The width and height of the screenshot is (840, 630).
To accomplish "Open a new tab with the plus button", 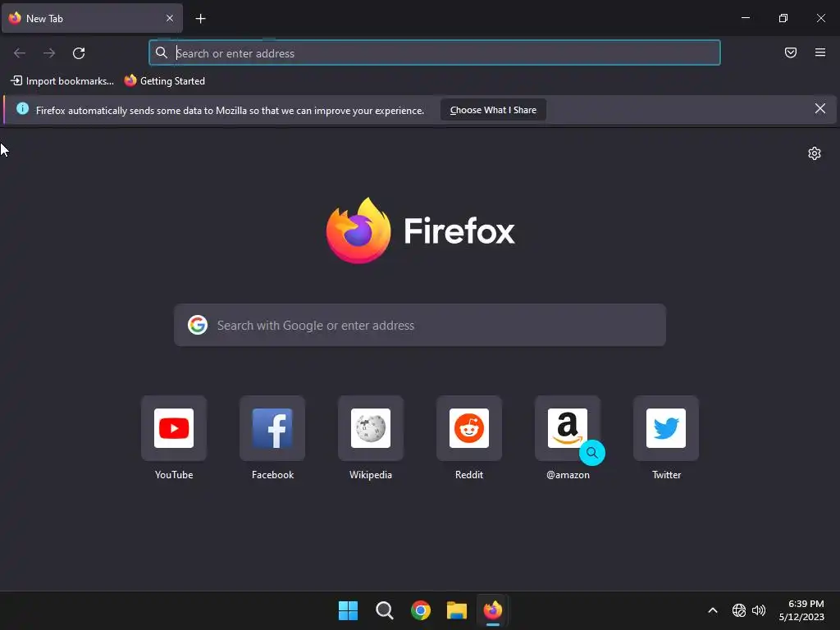I will pos(200,19).
